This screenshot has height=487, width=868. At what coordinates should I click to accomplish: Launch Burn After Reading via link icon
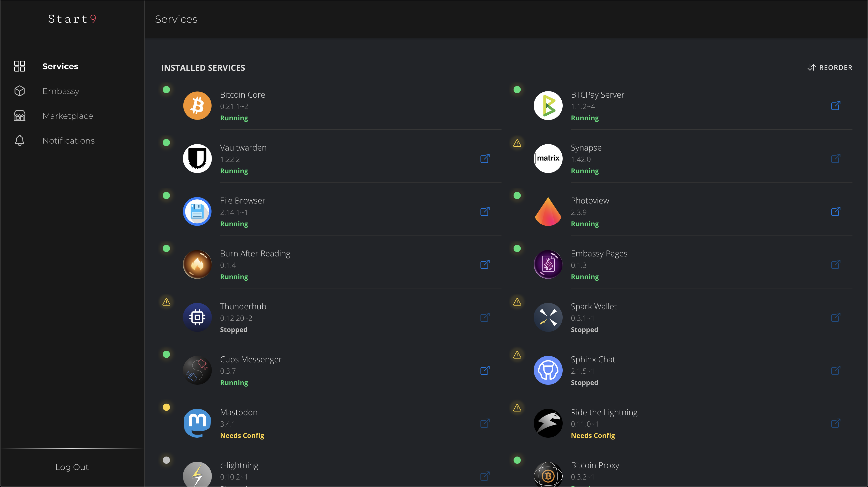tap(485, 264)
